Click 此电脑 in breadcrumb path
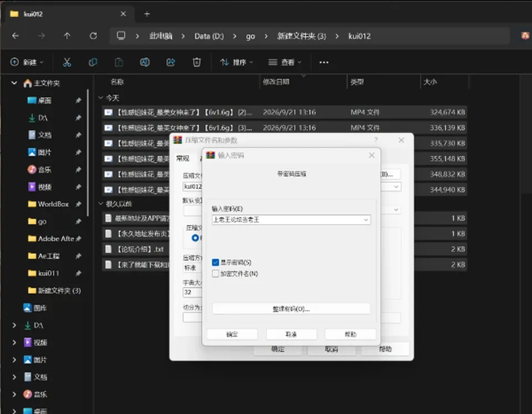 pos(161,36)
